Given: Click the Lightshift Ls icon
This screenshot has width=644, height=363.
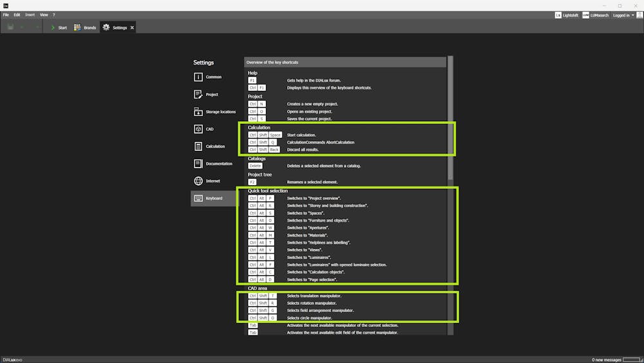Looking at the screenshot, I should click(558, 15).
